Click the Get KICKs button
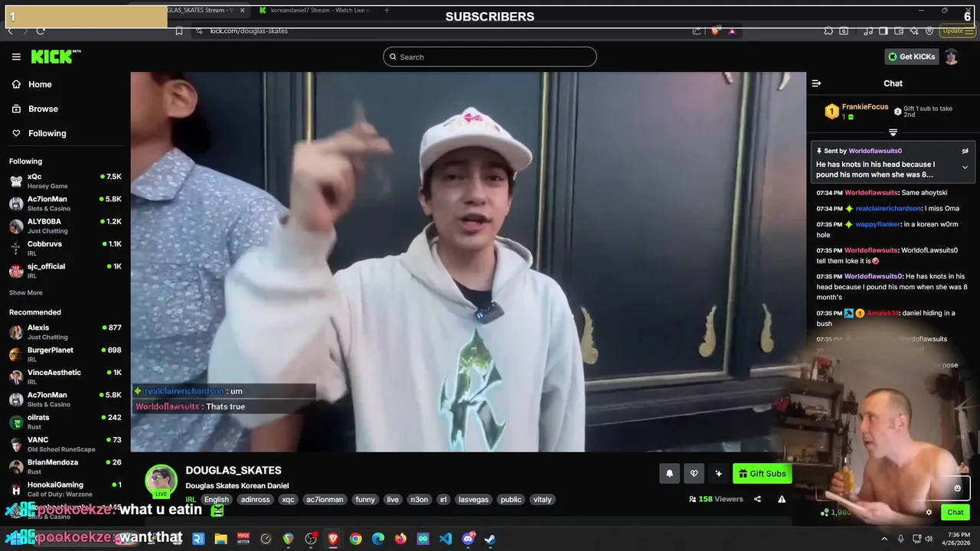980x551 pixels. [911, 57]
